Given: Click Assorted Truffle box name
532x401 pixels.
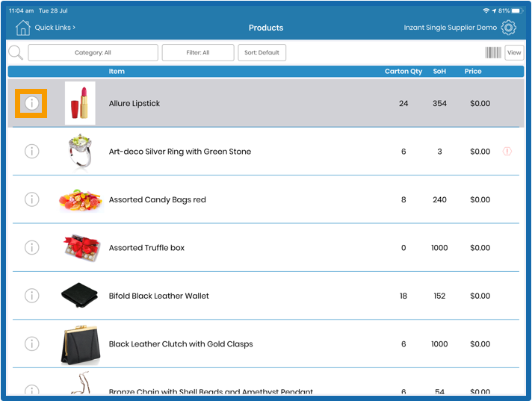Looking at the screenshot, I should [146, 248].
